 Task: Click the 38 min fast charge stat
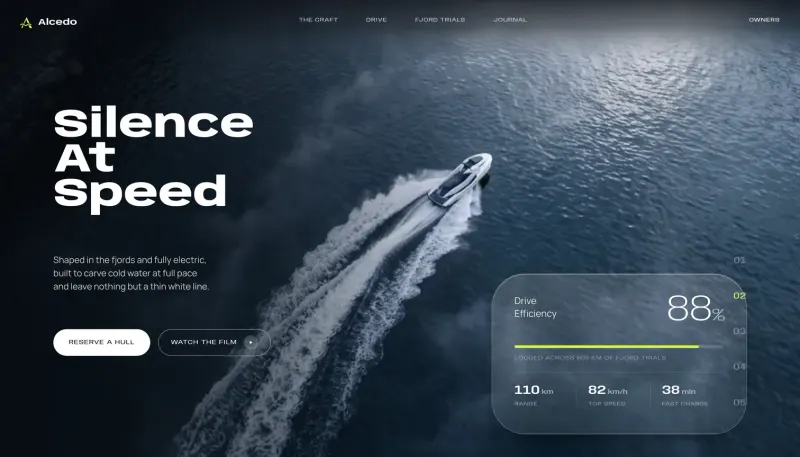[x=685, y=395]
